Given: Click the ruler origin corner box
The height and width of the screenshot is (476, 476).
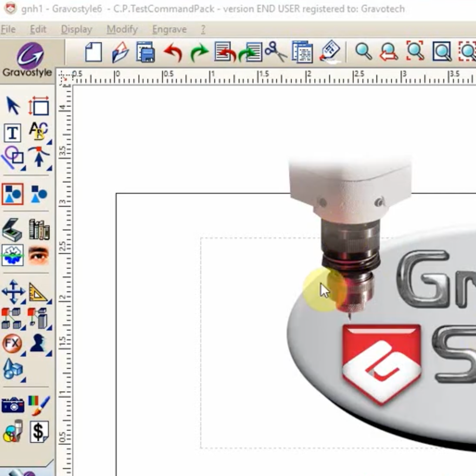Looking at the screenshot, I should (64, 78).
